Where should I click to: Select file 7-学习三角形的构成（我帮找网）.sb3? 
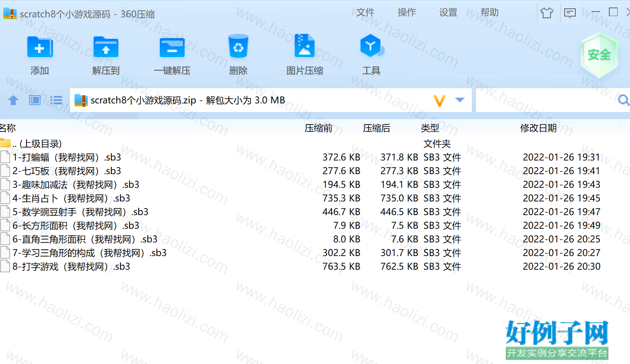click(89, 253)
